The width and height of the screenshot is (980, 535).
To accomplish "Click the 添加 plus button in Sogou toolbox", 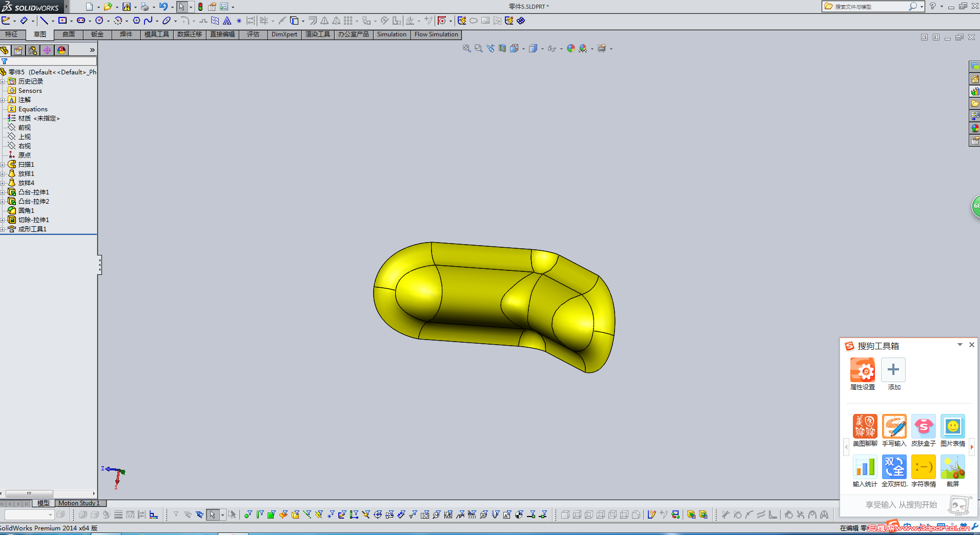I will pos(893,370).
